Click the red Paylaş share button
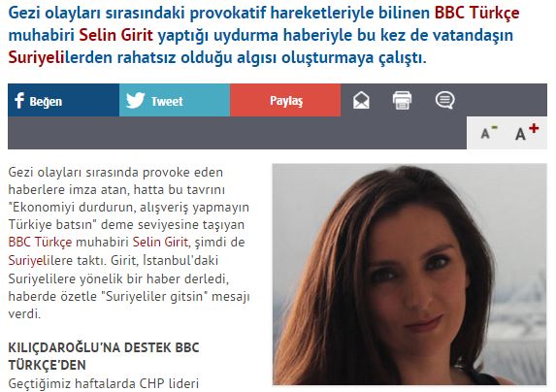The width and height of the screenshot is (556, 392). click(x=285, y=100)
